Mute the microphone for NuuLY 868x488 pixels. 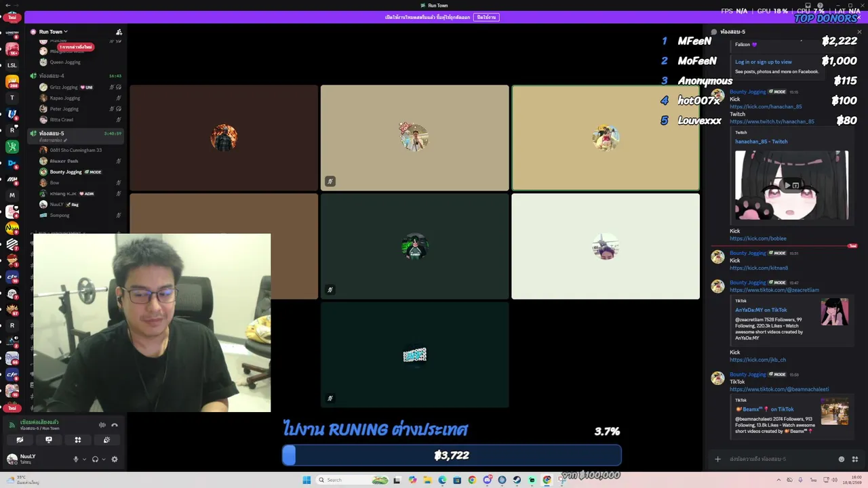(x=76, y=459)
